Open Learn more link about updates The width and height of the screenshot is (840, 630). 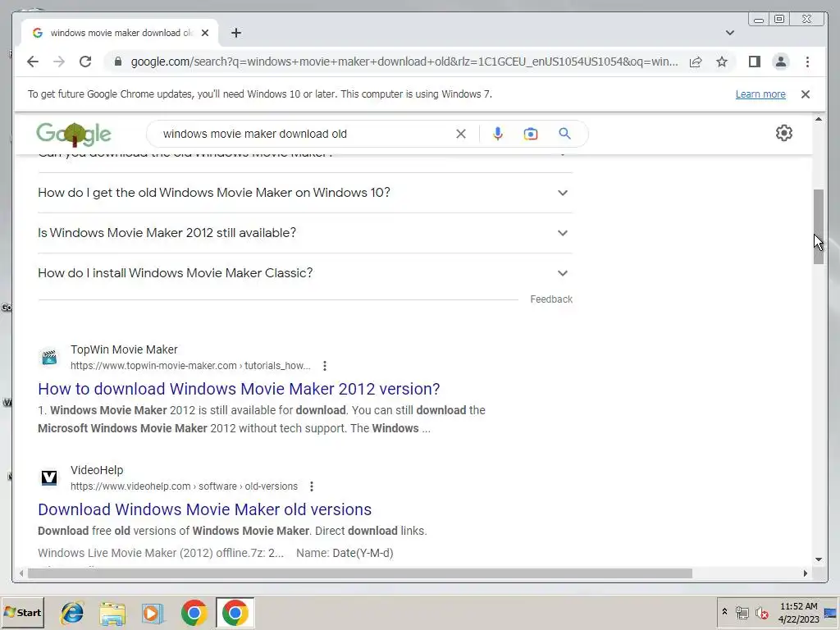click(760, 94)
